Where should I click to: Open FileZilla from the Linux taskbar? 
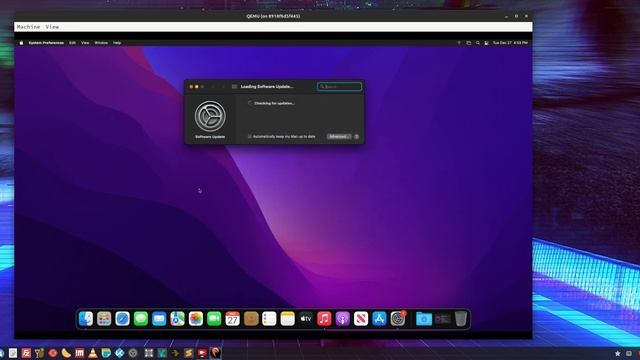(x=26, y=353)
